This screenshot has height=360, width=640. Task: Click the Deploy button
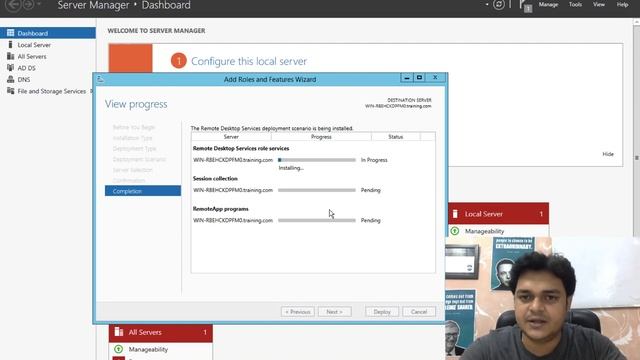click(x=382, y=312)
